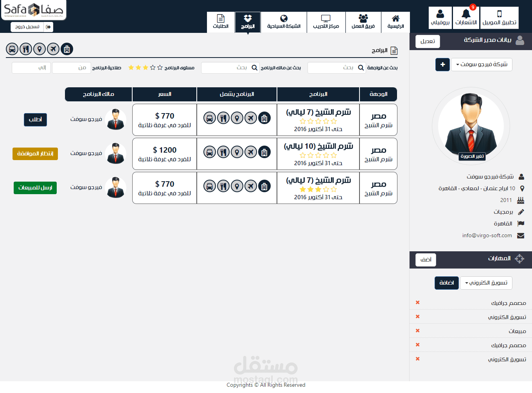Click the program owner search field
The height and width of the screenshot is (393, 532).
pyautogui.click(x=231, y=67)
